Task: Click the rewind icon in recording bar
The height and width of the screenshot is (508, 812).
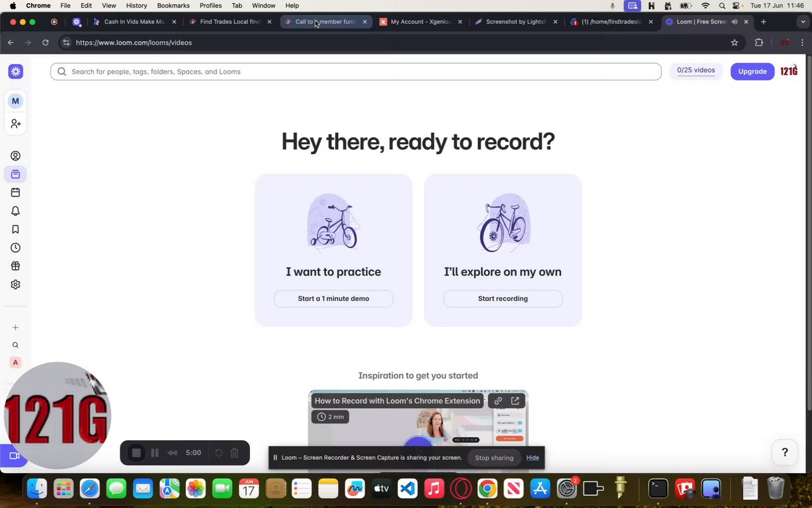Action: [172, 453]
